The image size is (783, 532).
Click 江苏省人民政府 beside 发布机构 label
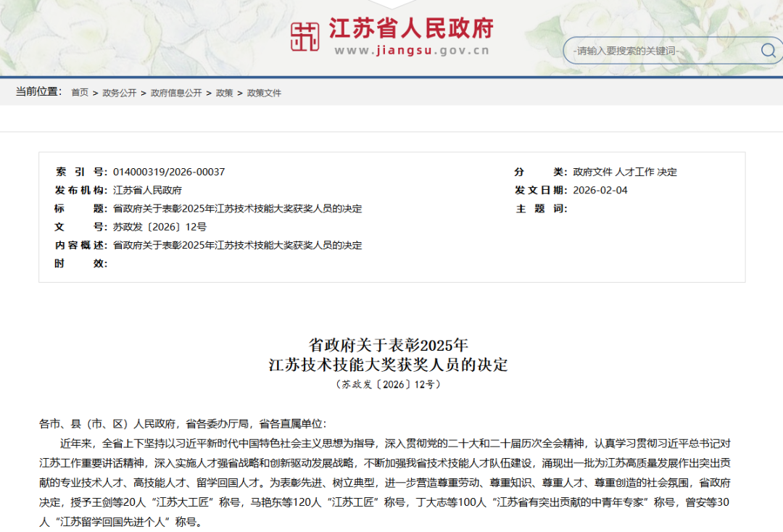click(x=147, y=190)
